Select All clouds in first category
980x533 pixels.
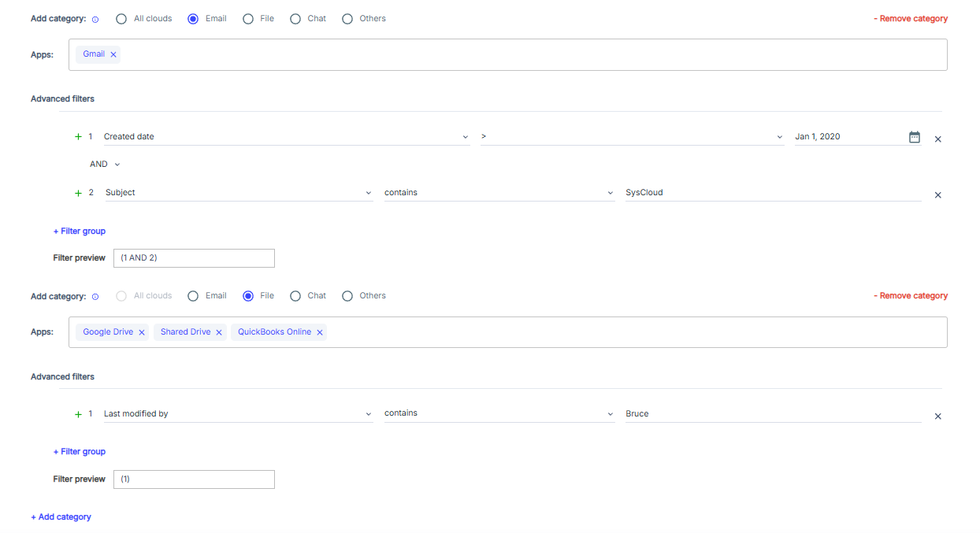121,19
